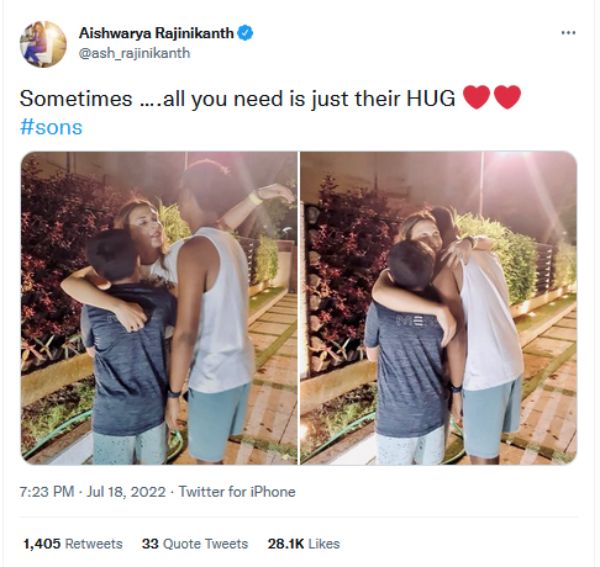Click the blue verified badge icon
Image resolution: width=600 pixels, height=567 pixels.
click(245, 33)
